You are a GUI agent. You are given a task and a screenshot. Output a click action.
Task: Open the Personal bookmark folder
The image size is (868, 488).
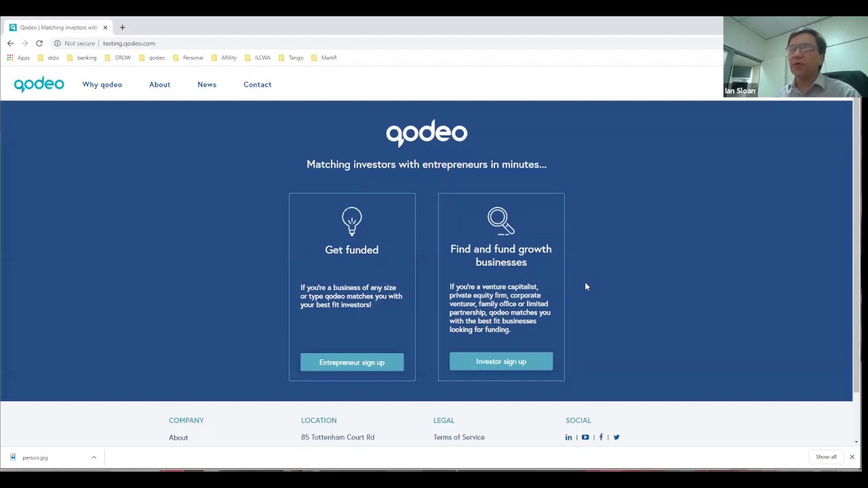tap(188, 58)
